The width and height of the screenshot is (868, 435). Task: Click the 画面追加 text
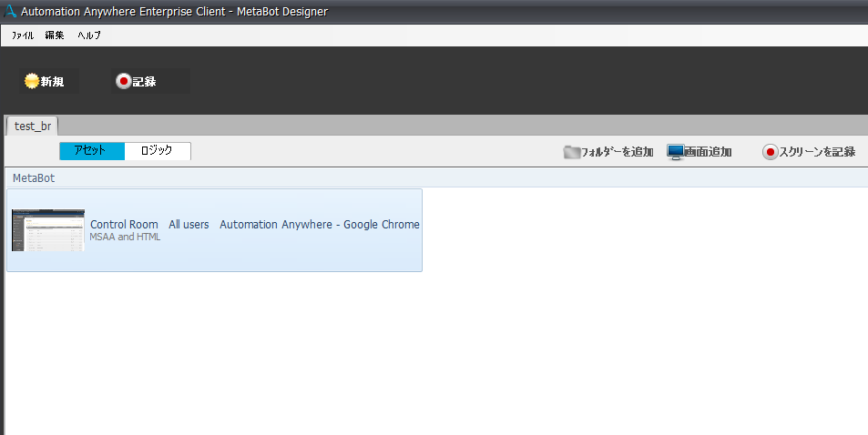tap(708, 152)
